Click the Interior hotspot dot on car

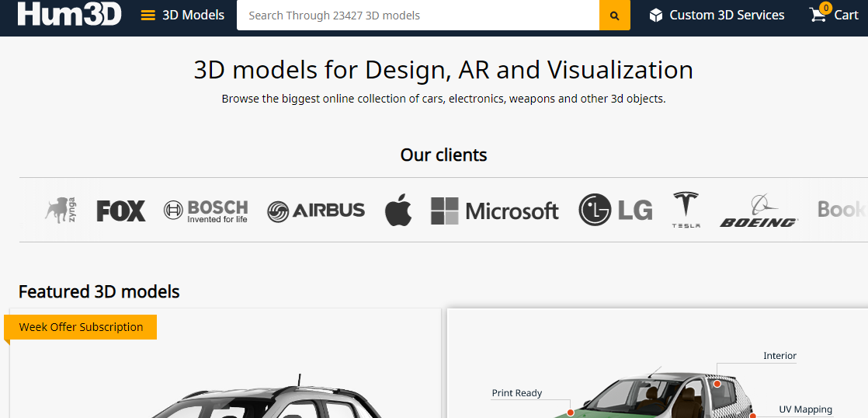coord(717,384)
